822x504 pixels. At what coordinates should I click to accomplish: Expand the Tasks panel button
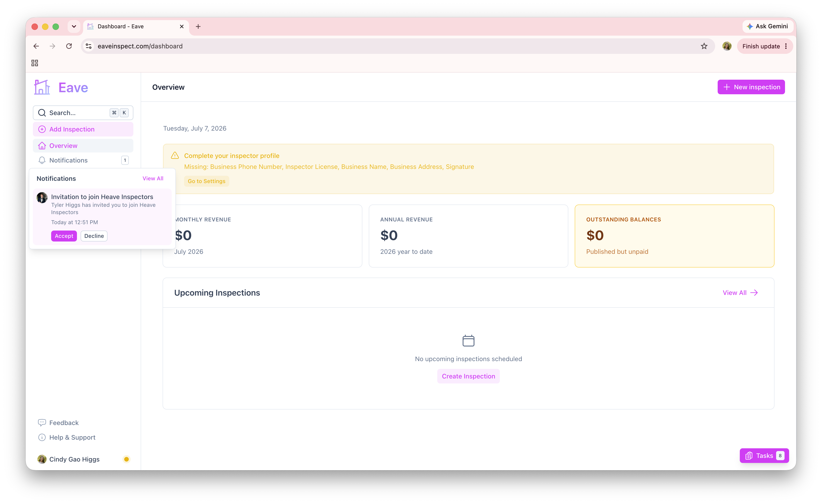[x=764, y=456]
